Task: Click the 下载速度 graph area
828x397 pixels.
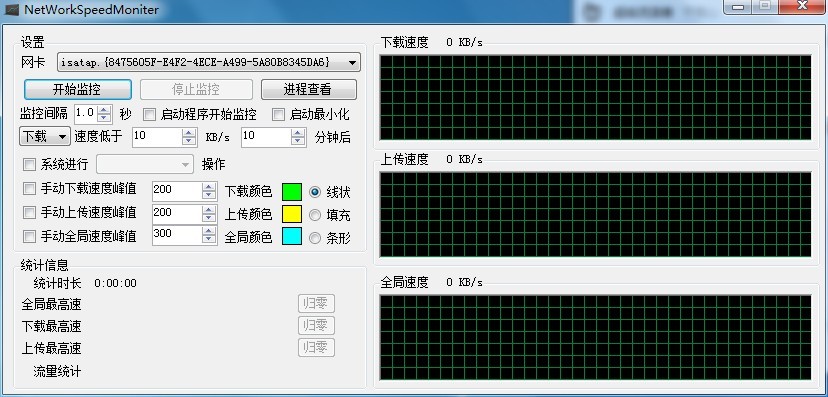Action: (595, 97)
